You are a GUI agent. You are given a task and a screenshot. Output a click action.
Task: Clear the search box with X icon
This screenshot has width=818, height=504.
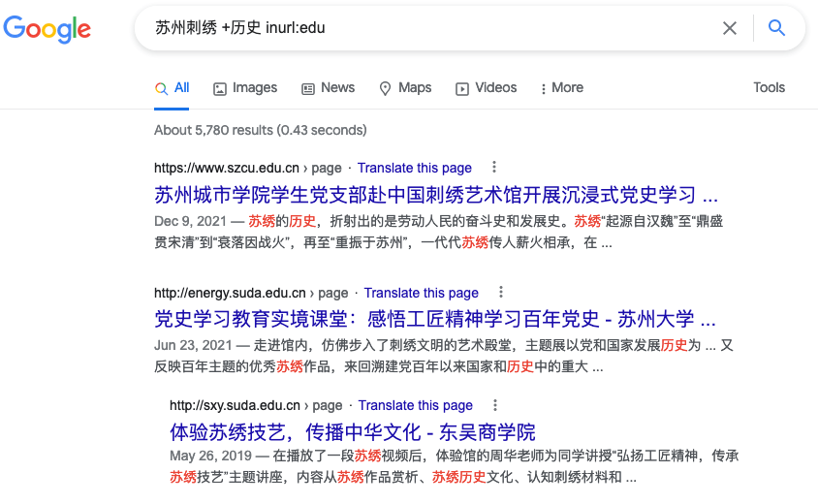pyautogui.click(x=730, y=28)
